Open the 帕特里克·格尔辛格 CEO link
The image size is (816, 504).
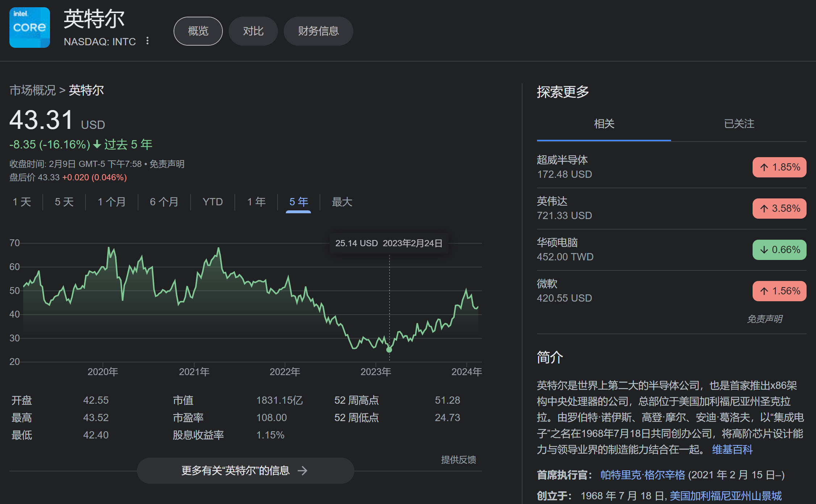pos(643,475)
